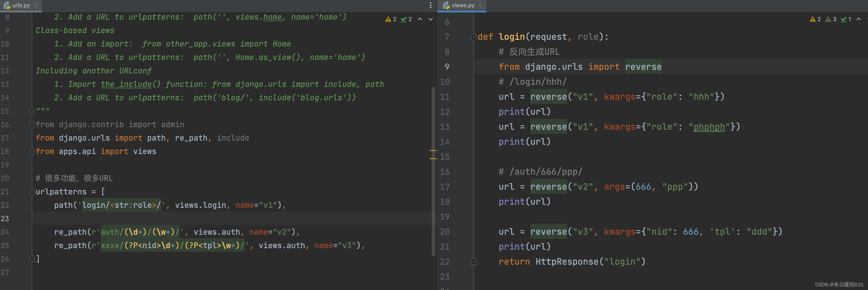Click the urls.py vertical scrollbar thumb
Screen dimensions: 868x290
433,169
